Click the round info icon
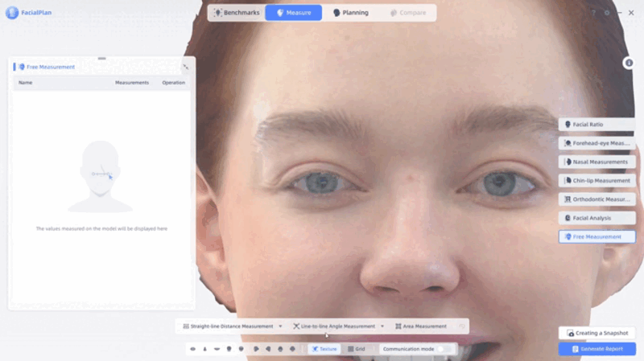 click(x=629, y=63)
